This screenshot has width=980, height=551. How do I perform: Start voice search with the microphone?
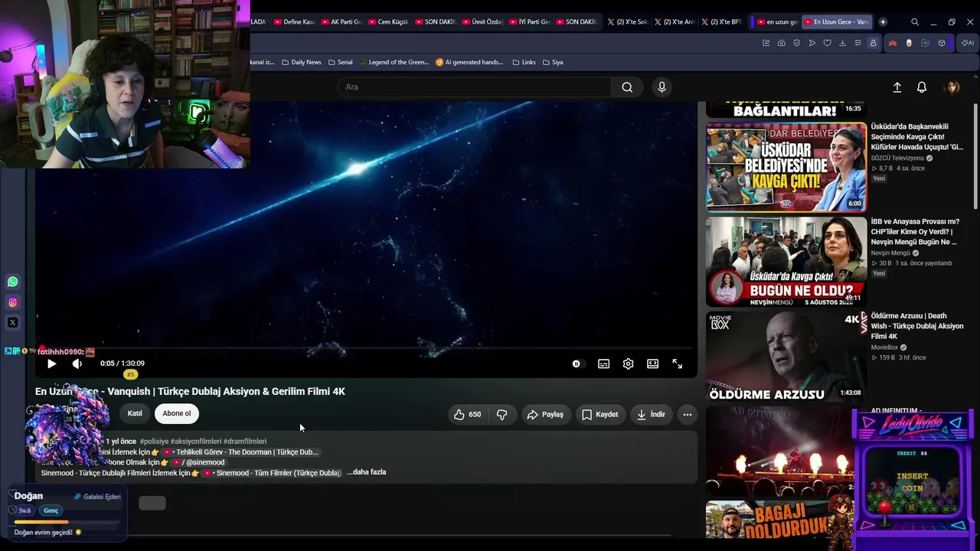(x=662, y=87)
